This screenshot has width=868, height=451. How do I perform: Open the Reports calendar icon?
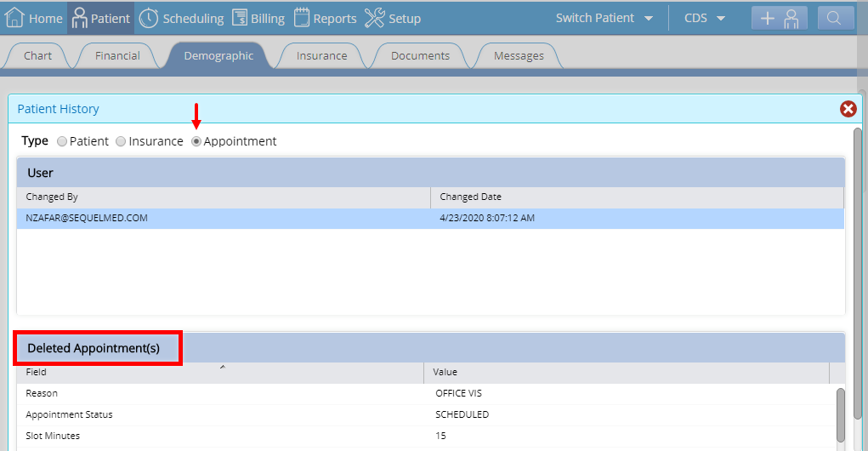pyautogui.click(x=302, y=18)
